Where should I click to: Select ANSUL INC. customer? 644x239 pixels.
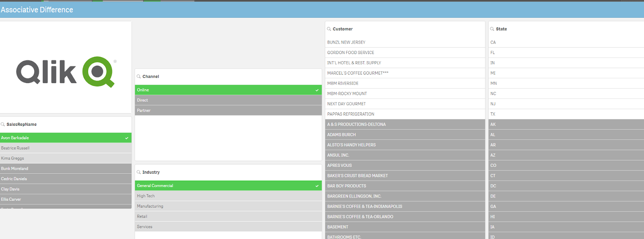click(x=405, y=155)
